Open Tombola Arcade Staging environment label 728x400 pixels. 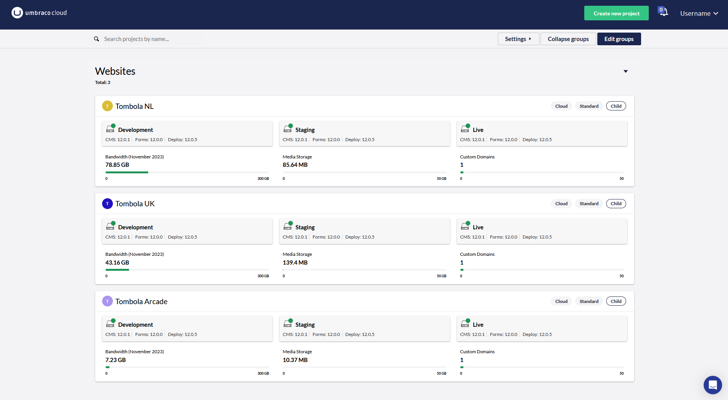(x=305, y=325)
